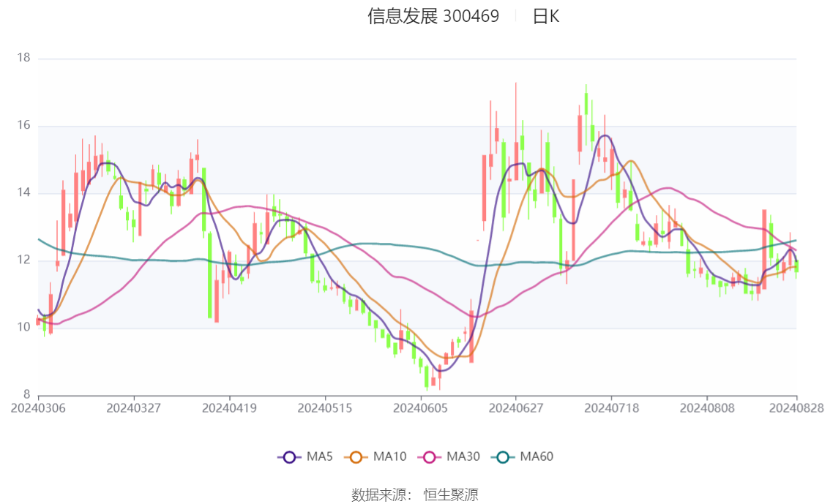Toggle the MA10 legend series
This screenshot has width=830, height=504.
[375, 457]
